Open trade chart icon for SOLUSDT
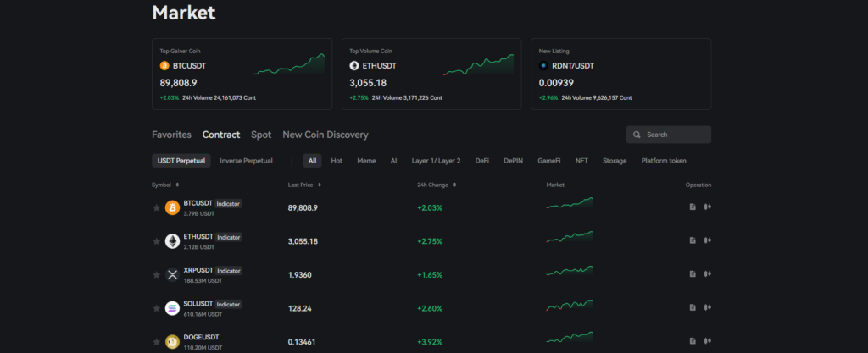Viewport: 868px width, 353px height. [707, 307]
